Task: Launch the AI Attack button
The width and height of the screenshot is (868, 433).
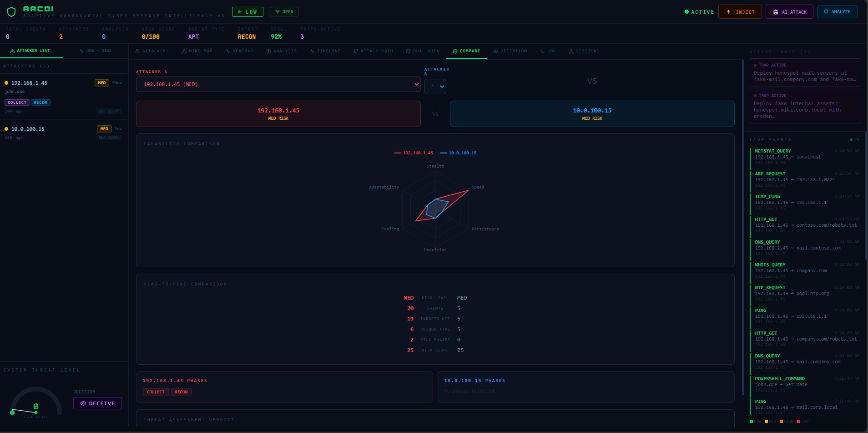Action: [x=789, y=12]
